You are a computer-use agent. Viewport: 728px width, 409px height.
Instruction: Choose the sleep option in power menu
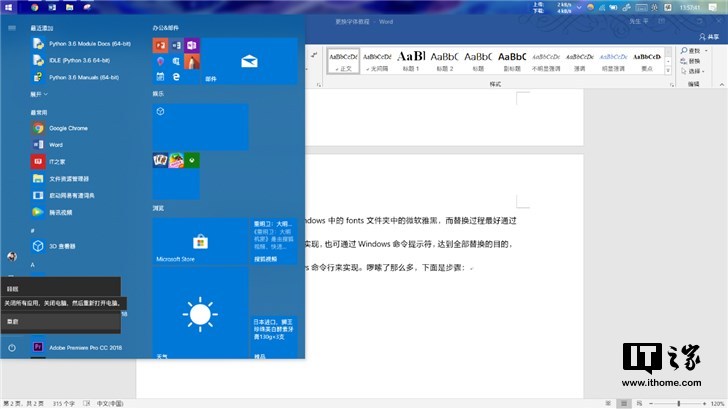pos(60,288)
